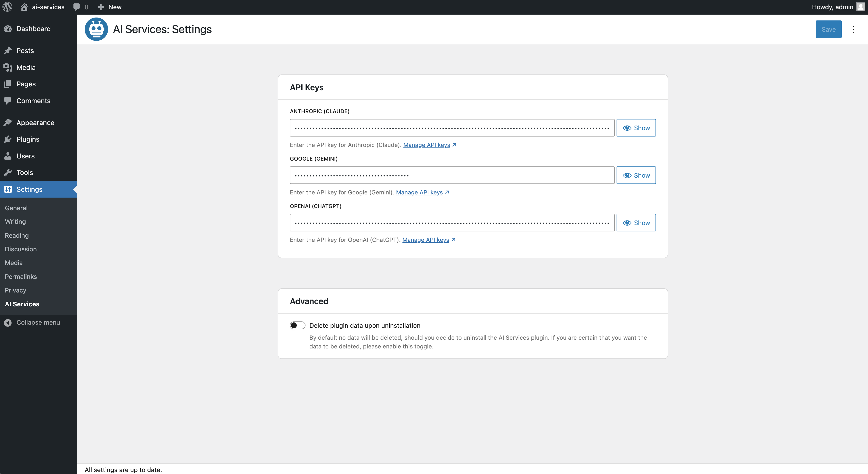Click the OpenAI ChatGPT API key input field

tap(452, 222)
